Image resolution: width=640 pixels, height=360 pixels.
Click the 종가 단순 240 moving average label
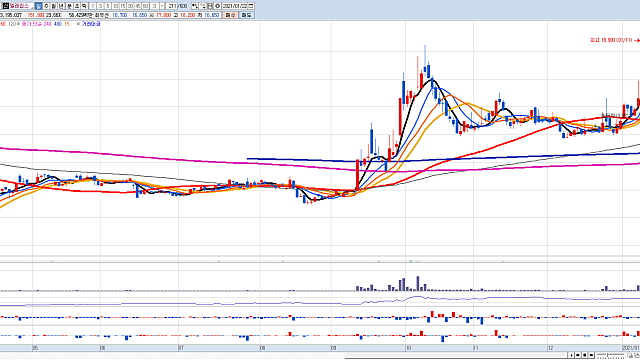(36, 24)
